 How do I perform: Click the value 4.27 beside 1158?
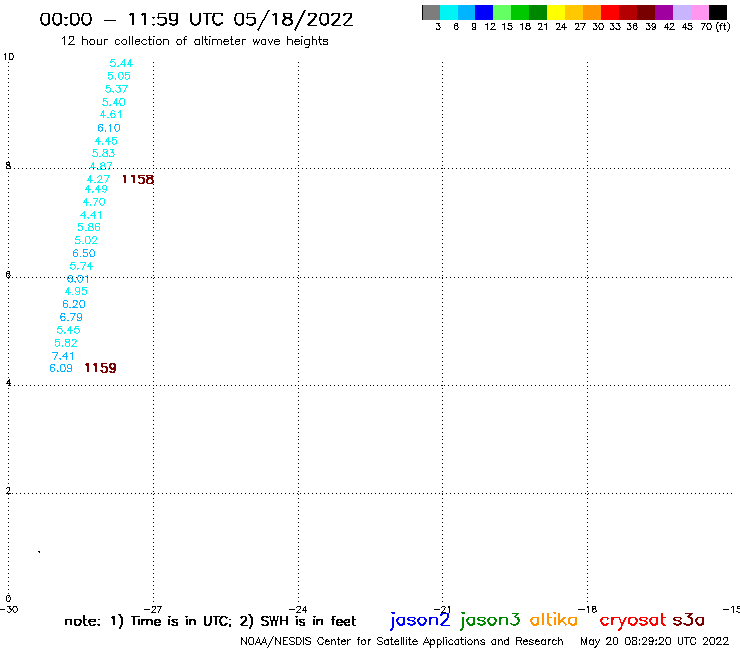(x=98, y=179)
